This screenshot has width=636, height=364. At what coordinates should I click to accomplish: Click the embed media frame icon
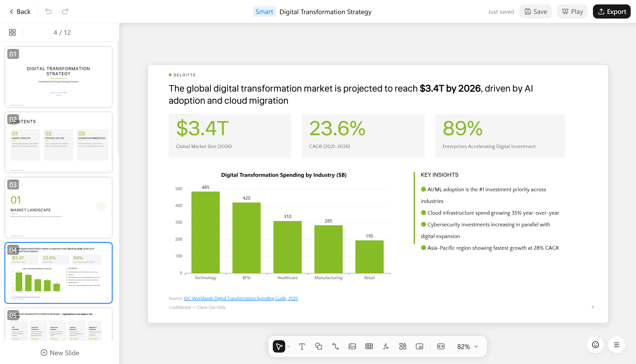(x=419, y=347)
